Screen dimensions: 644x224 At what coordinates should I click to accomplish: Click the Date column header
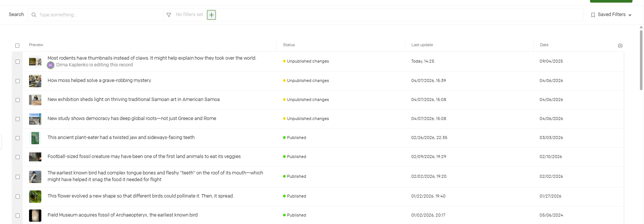(544, 45)
